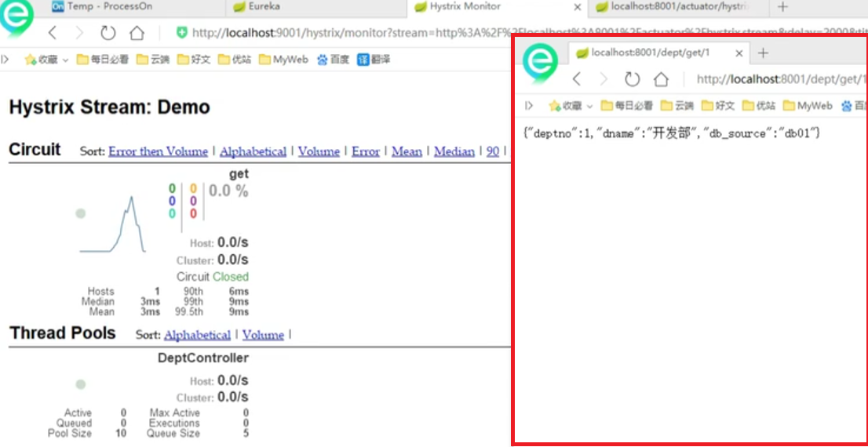
Task: Open 云端 folder in dept/get window
Action: [x=677, y=106]
